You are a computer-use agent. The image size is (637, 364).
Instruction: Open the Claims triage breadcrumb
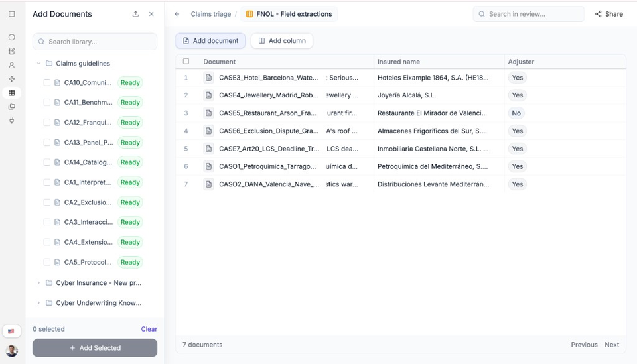[211, 14]
